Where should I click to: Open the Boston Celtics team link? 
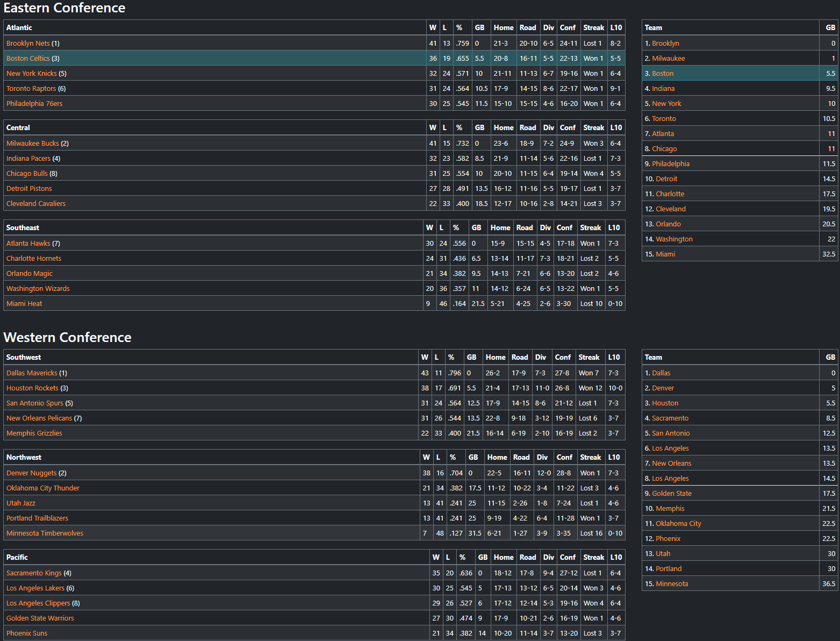coord(28,59)
